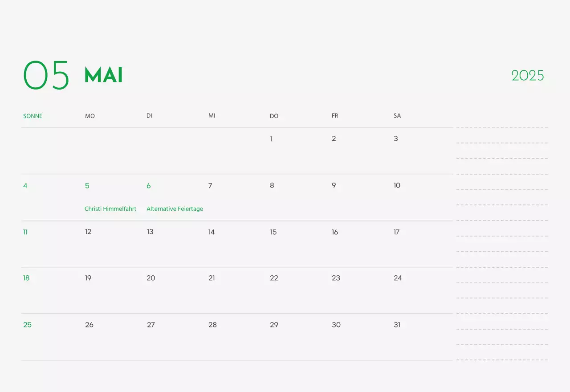570x392 pixels.
Task: Pick date 27 in the grid
Action: click(x=151, y=325)
